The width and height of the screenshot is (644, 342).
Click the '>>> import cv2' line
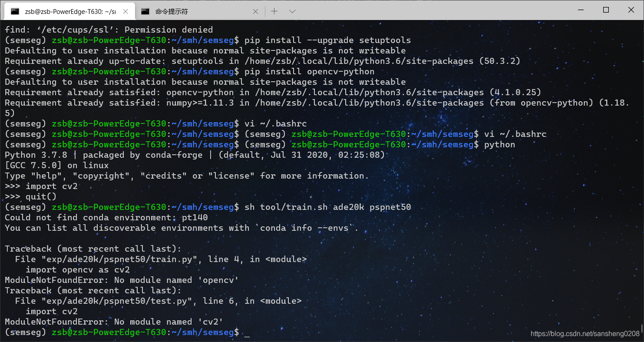pyautogui.click(x=41, y=186)
